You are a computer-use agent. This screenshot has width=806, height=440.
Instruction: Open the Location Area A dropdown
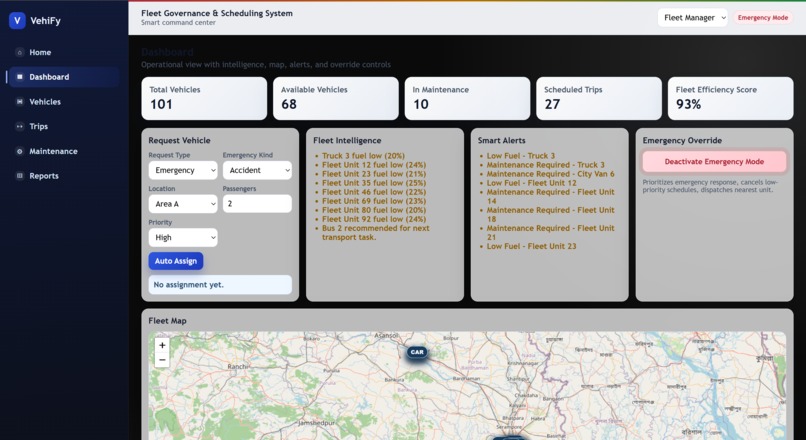[183, 204]
